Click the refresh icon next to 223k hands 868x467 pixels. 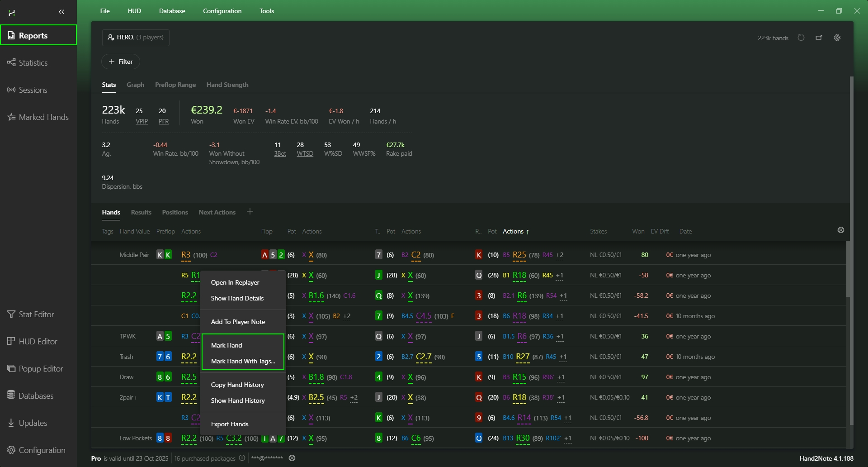(801, 38)
